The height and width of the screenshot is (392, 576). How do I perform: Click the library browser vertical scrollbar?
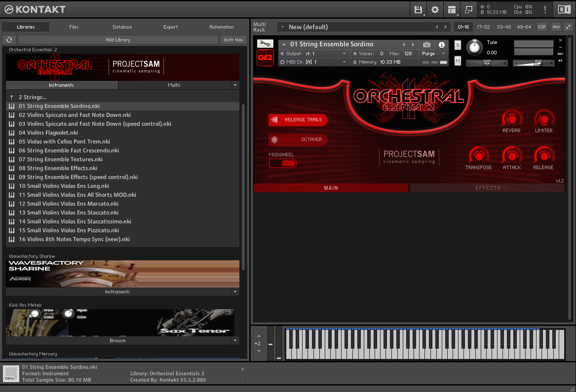point(243,186)
